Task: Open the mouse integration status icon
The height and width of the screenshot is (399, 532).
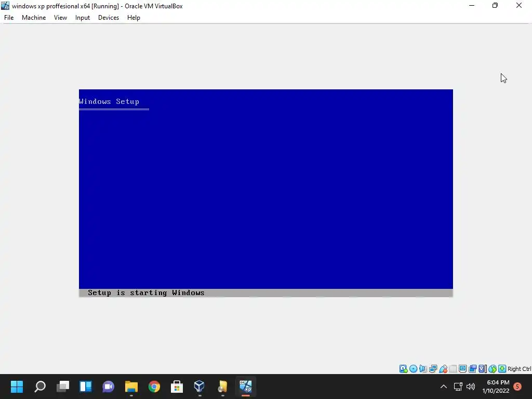Action: click(493, 369)
